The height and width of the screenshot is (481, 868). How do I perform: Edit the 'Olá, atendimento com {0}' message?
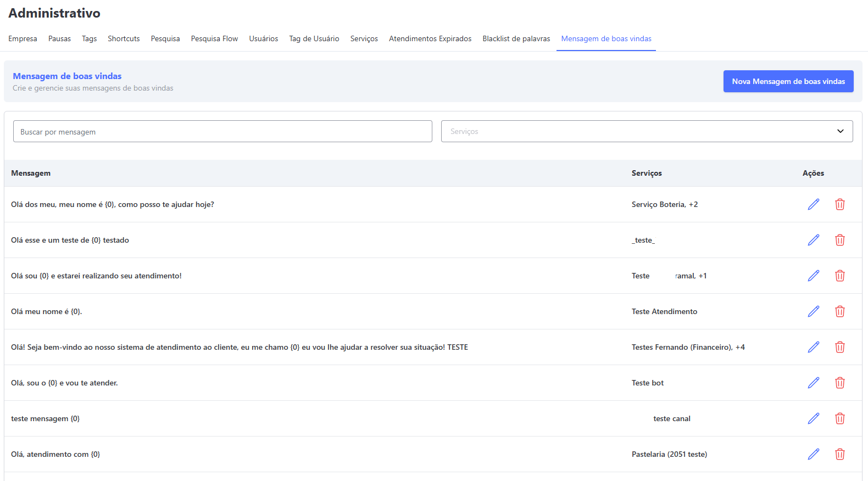pyautogui.click(x=814, y=454)
